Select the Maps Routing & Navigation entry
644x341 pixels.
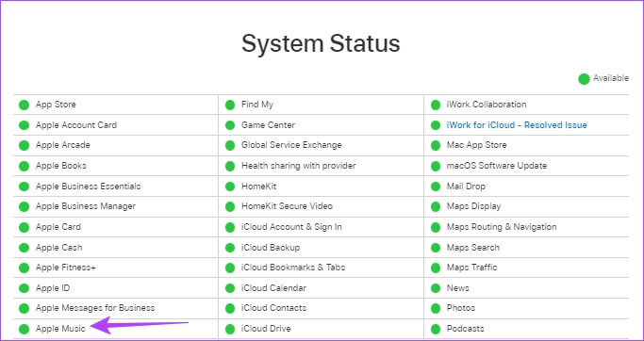502,226
